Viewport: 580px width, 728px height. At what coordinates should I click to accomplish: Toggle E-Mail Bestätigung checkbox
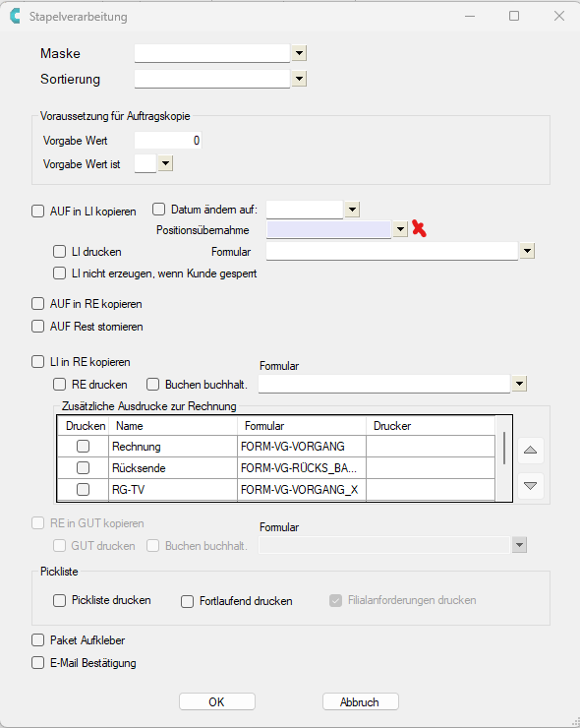[37, 662]
